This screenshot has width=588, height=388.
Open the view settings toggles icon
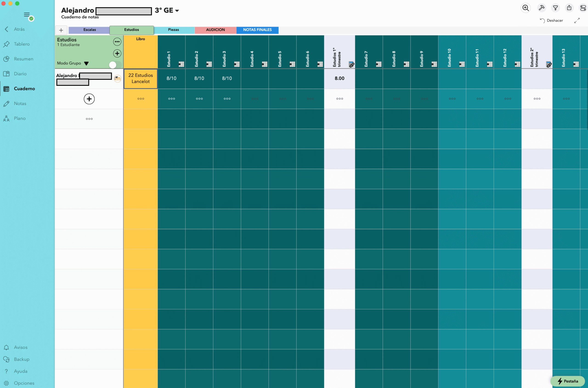(583, 8)
